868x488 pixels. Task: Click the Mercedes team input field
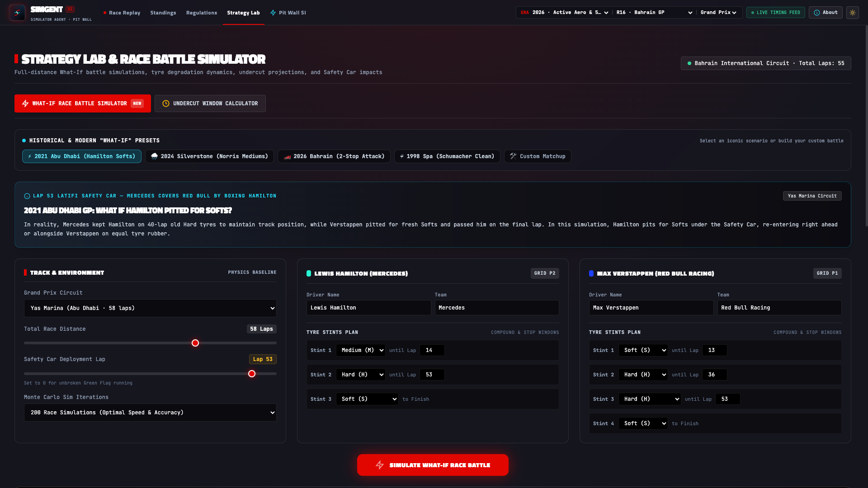[497, 308]
